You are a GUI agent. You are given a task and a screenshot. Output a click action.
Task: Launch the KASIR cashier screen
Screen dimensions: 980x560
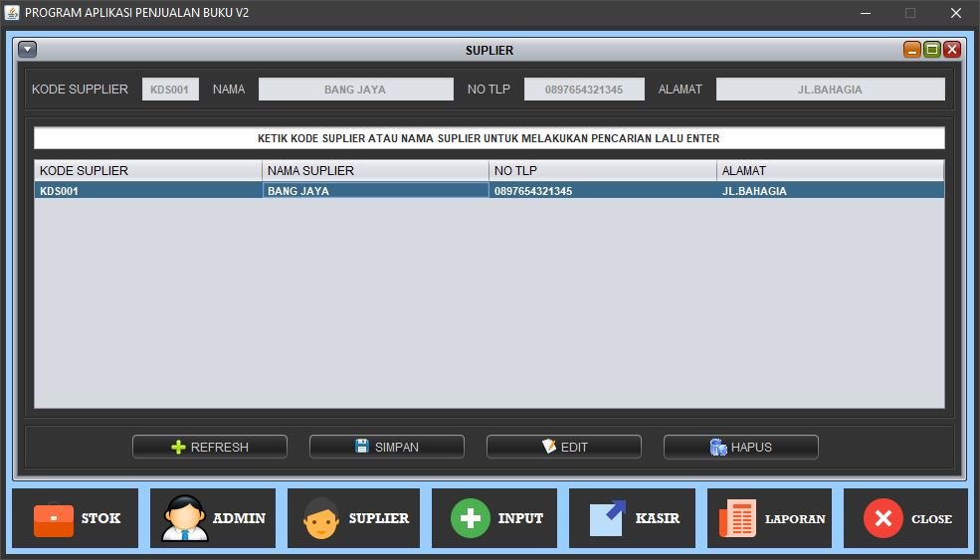pos(632,518)
